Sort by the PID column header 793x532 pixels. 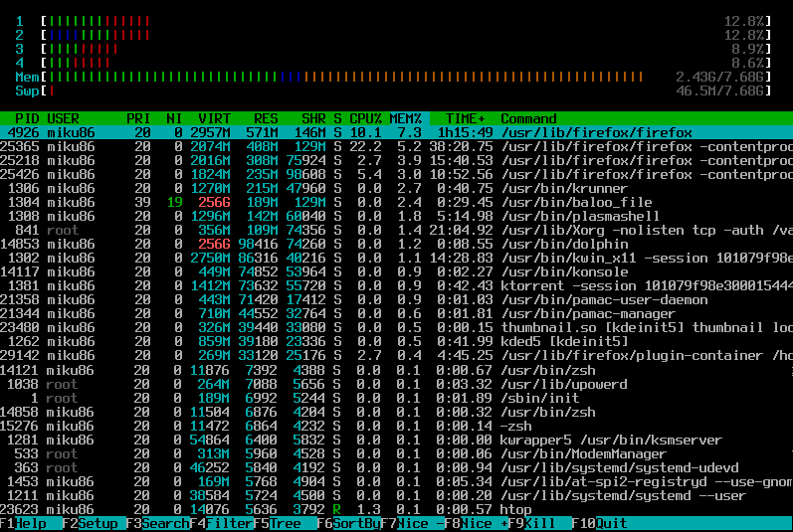[27, 118]
